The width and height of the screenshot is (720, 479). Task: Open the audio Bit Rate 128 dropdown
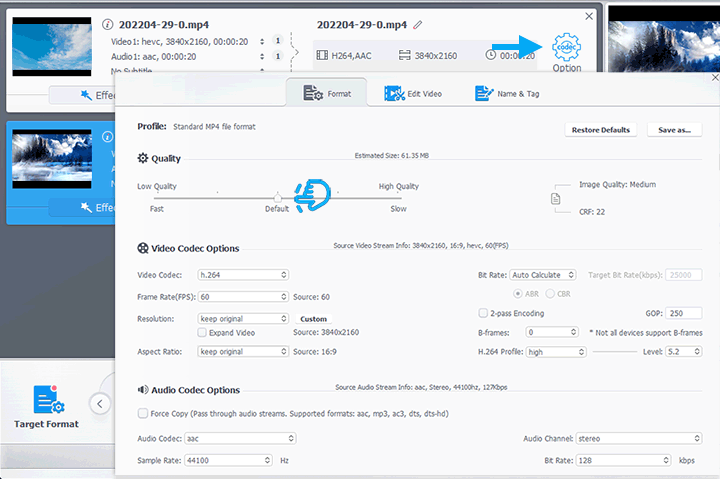pyautogui.click(x=623, y=460)
